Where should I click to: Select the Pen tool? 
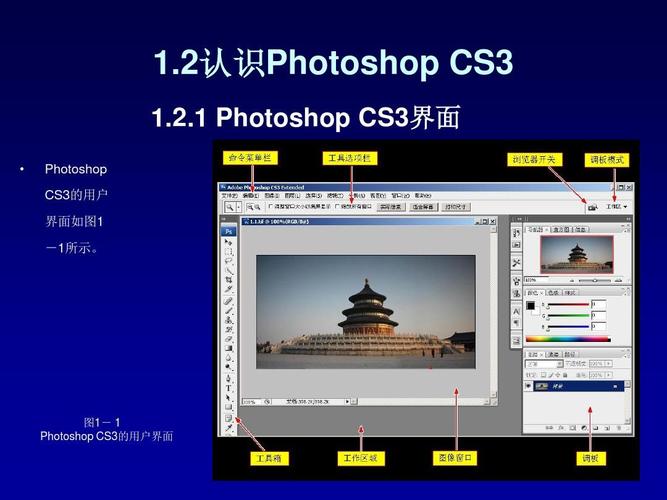click(x=228, y=378)
